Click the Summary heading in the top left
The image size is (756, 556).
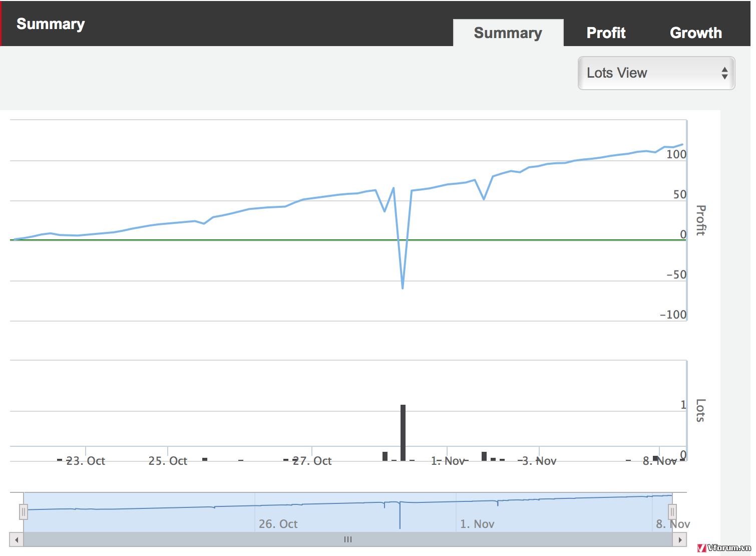click(x=51, y=24)
